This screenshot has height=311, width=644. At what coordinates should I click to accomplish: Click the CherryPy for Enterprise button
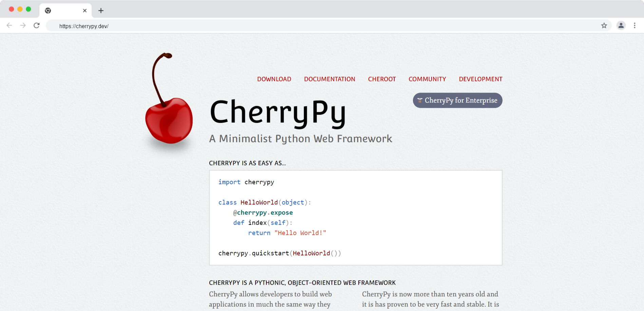(457, 100)
